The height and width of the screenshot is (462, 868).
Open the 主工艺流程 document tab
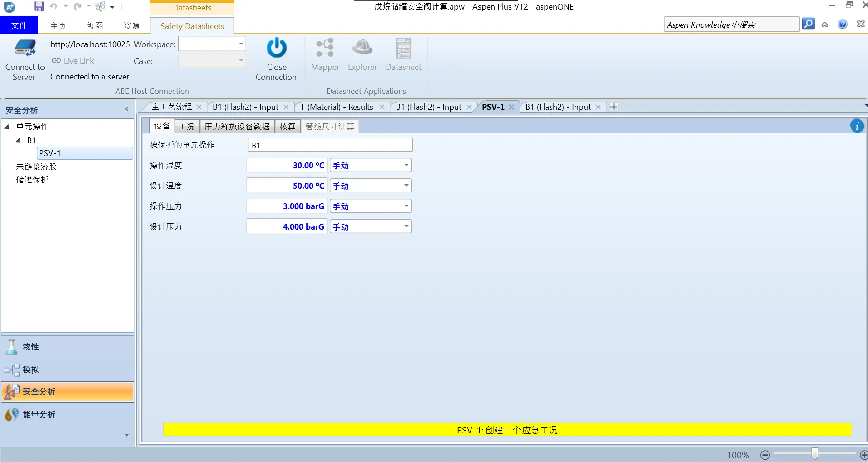[171, 107]
